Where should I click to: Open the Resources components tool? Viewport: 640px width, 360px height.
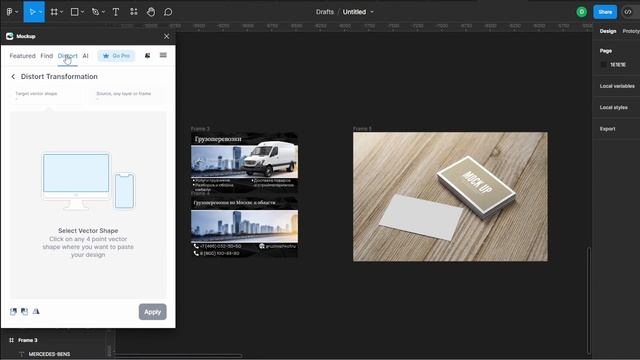point(133,12)
